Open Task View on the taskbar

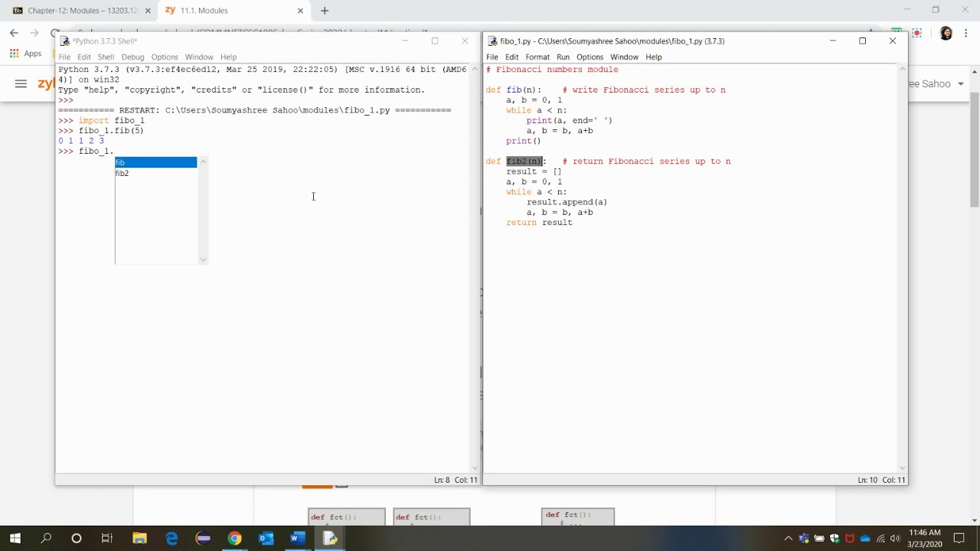point(107,539)
